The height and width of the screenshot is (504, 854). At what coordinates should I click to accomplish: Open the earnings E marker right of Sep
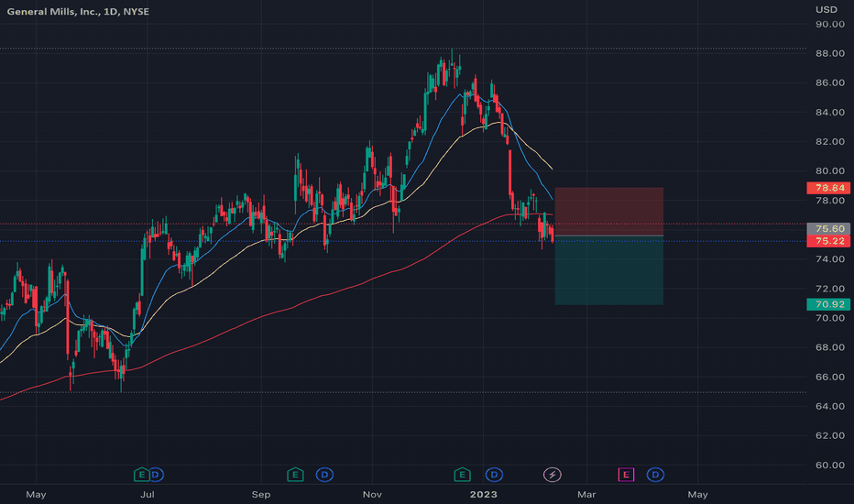coord(295,475)
